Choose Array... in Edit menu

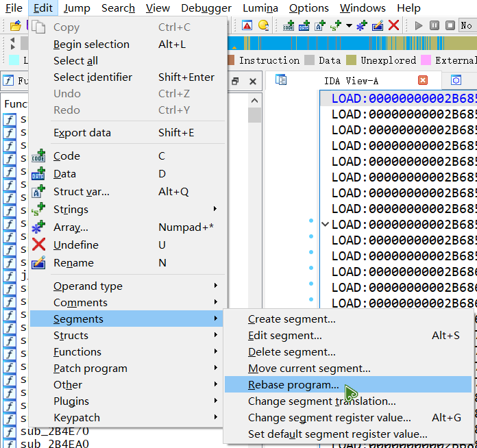pyautogui.click(x=127, y=227)
